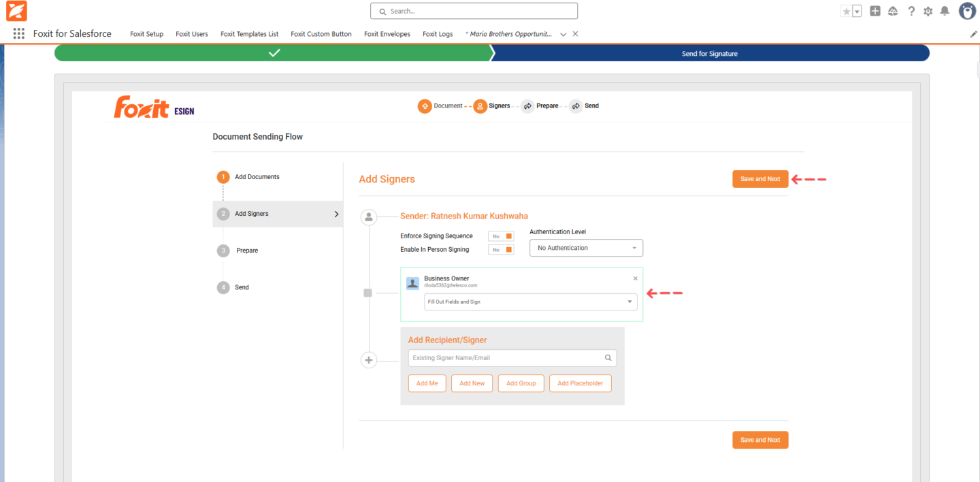Open the Fill Out Fields and Sign dropdown
Screen dimensions: 980x482
click(x=531, y=302)
